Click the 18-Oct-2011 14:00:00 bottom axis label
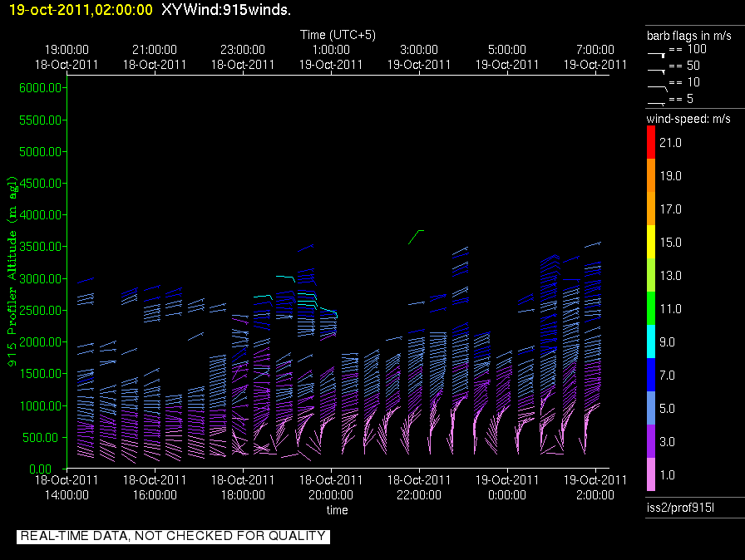Viewport: 745px width, 560px height. tap(67, 488)
